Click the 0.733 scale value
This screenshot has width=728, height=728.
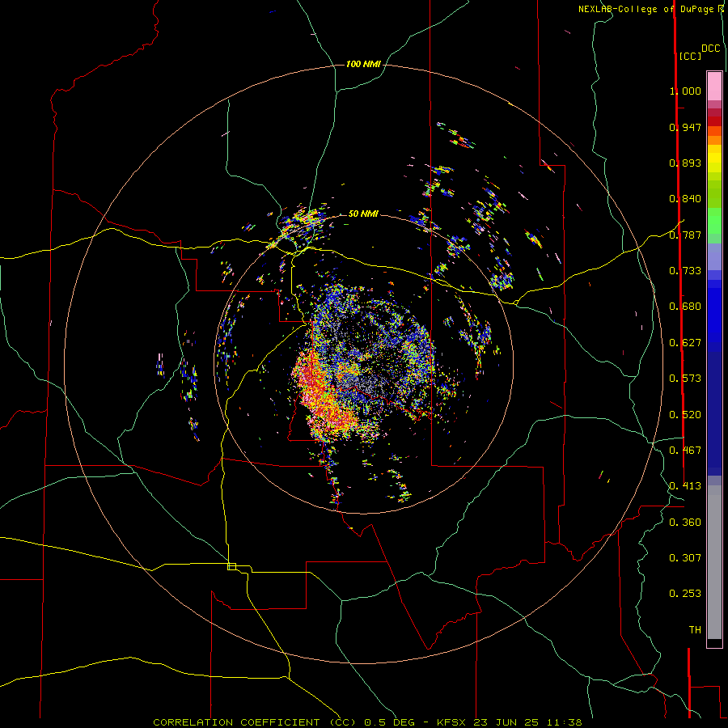point(685,271)
